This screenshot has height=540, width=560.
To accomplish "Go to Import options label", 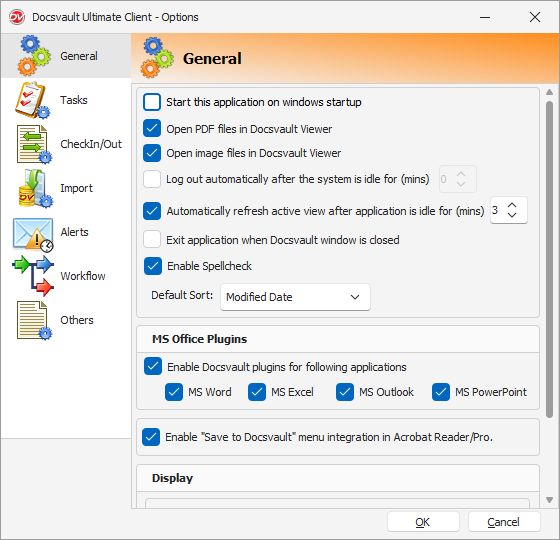I will [76, 188].
